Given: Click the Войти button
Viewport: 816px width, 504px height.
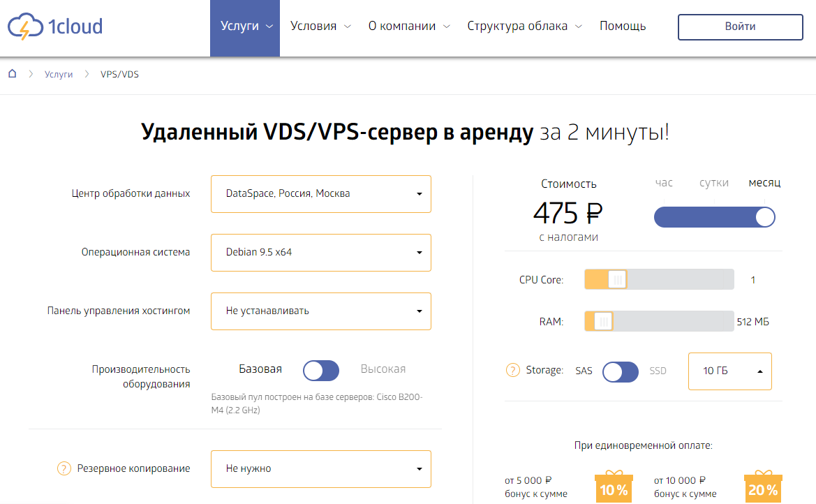Looking at the screenshot, I should 740,27.
